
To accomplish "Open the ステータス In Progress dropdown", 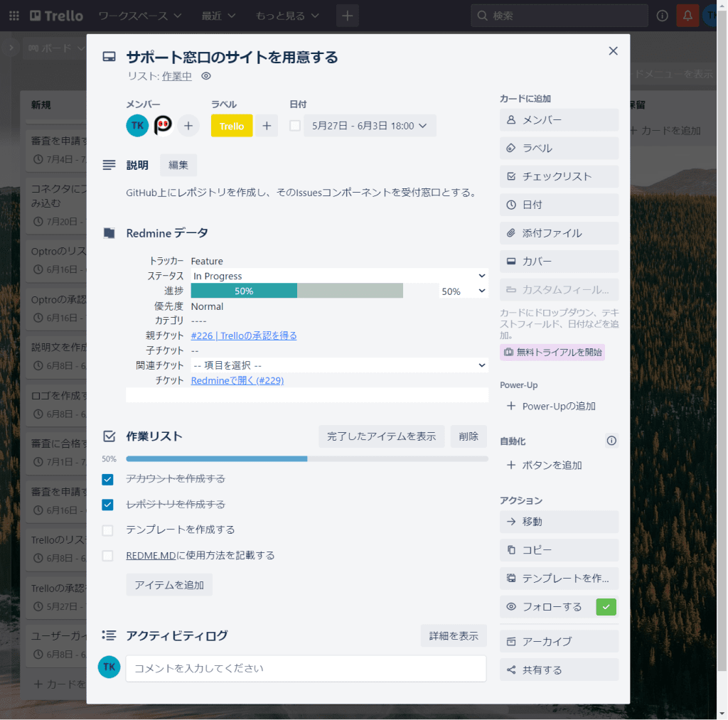I will 339,276.
